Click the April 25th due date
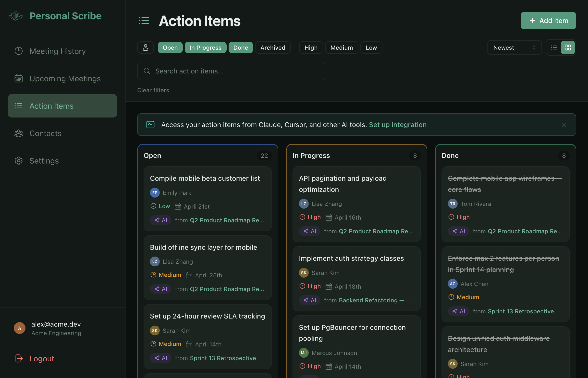The image size is (588, 378). [x=204, y=275]
